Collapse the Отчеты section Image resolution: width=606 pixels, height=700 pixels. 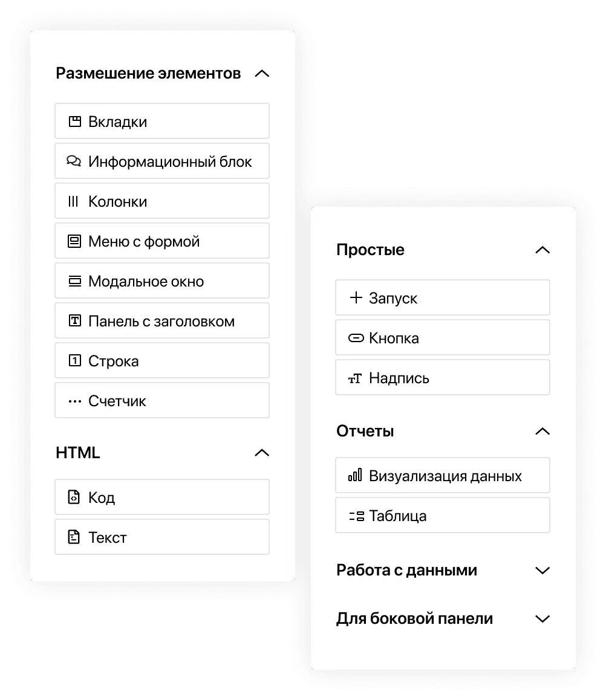tap(542, 431)
